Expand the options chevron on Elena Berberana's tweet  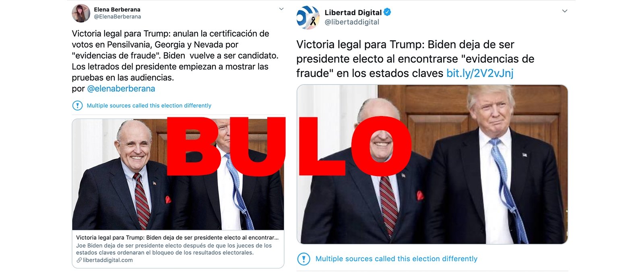[x=281, y=8]
